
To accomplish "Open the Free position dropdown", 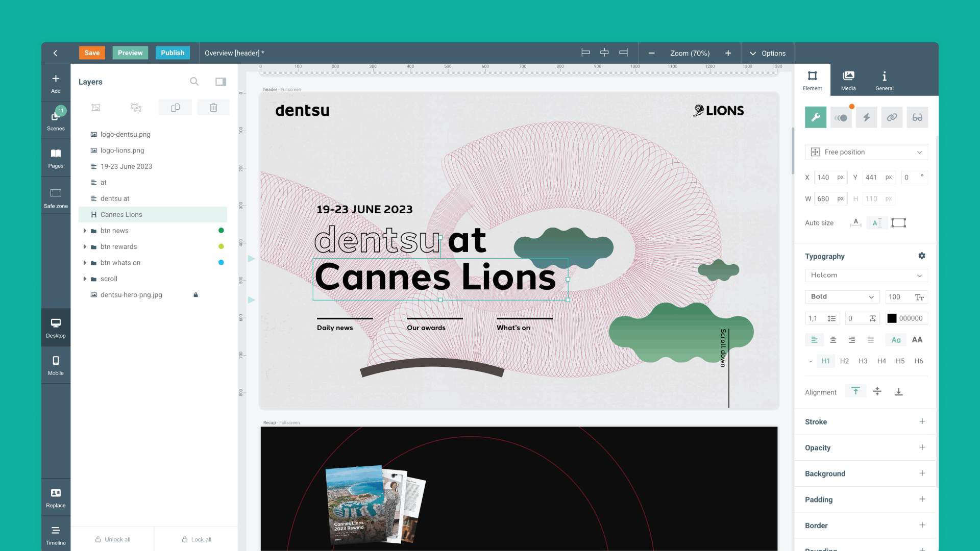I will [866, 152].
